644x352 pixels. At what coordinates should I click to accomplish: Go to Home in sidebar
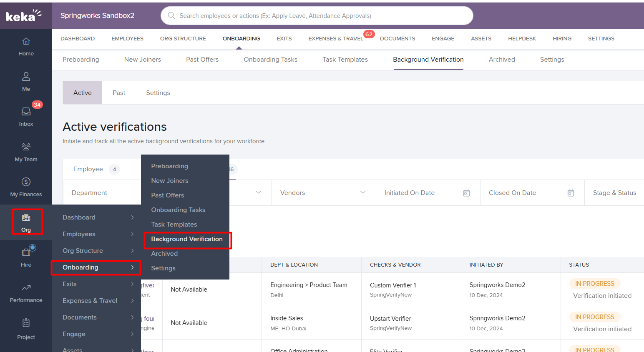tap(26, 47)
